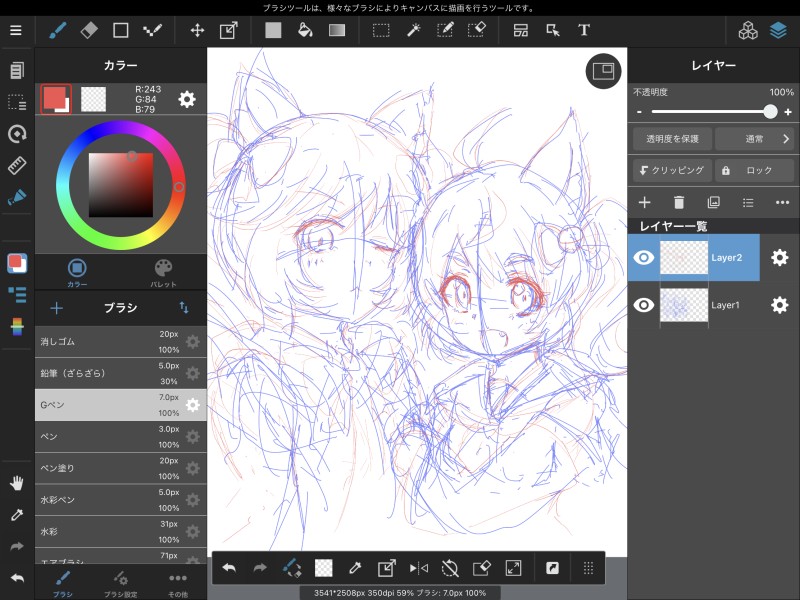Viewport: 800px width, 600px height.
Task: Open the その他 other tab
Action: click(178, 584)
